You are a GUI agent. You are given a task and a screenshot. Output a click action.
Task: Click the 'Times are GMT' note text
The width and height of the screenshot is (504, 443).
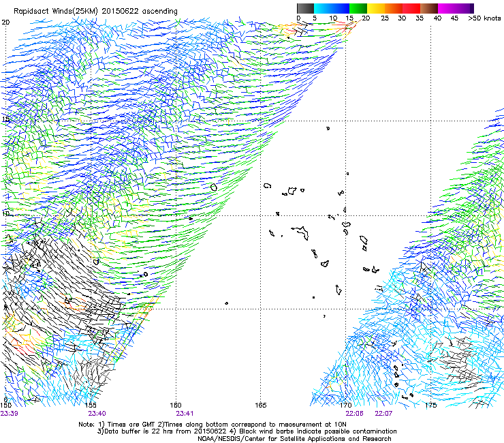(131, 425)
